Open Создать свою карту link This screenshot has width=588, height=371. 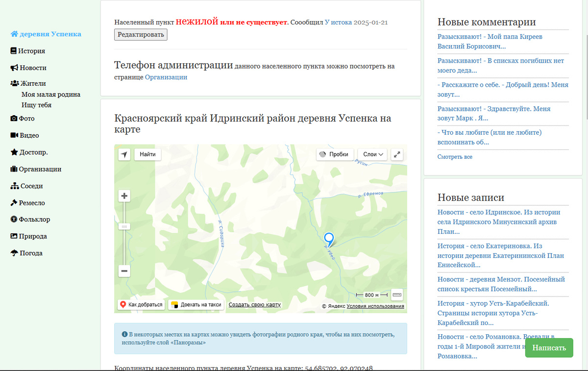[255, 305]
